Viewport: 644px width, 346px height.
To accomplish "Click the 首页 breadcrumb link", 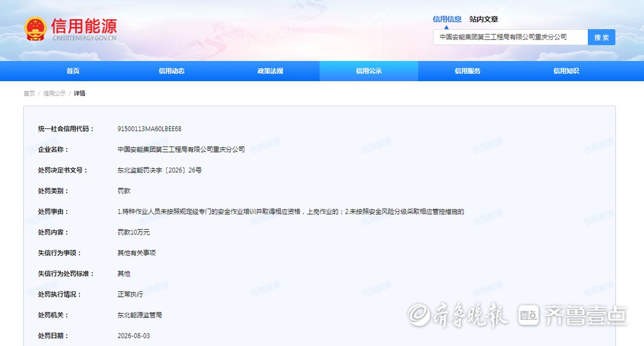I will (x=29, y=93).
